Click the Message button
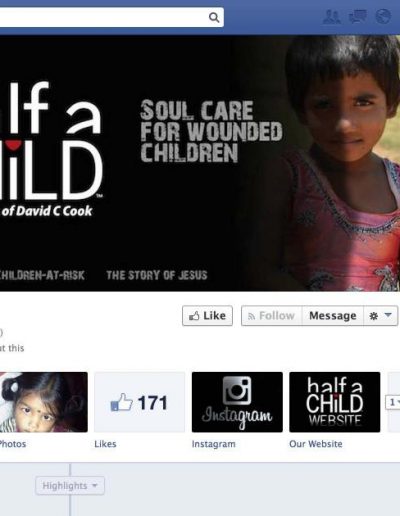The width and height of the screenshot is (400, 516). click(333, 316)
